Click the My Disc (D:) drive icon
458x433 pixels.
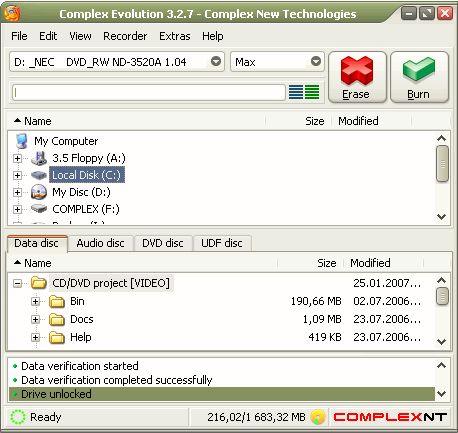click(39, 192)
